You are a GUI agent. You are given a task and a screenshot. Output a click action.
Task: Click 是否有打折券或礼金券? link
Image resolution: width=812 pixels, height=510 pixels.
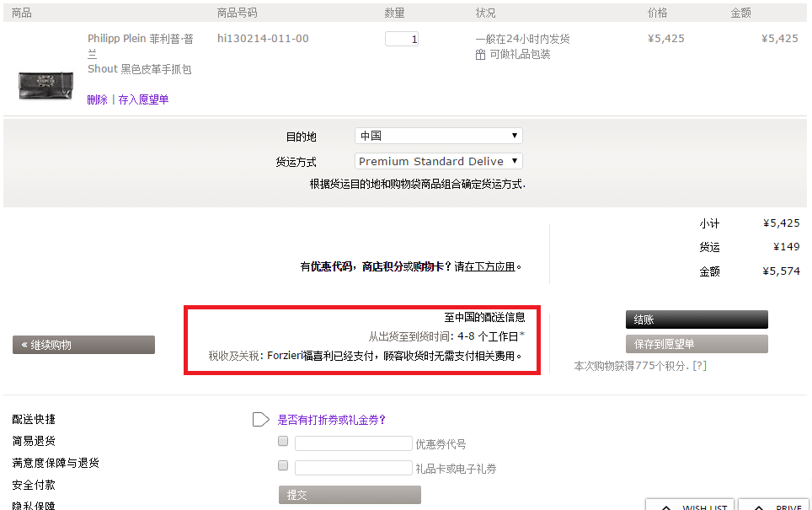pyautogui.click(x=331, y=420)
